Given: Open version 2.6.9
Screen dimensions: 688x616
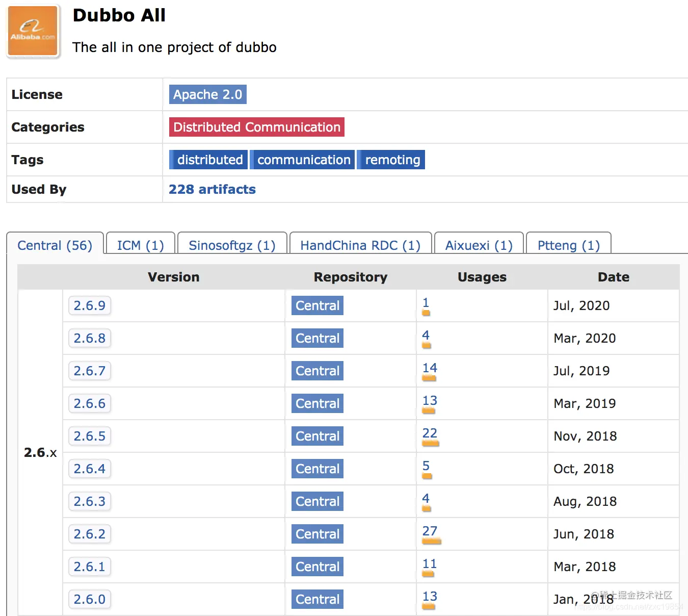Looking at the screenshot, I should coord(90,305).
